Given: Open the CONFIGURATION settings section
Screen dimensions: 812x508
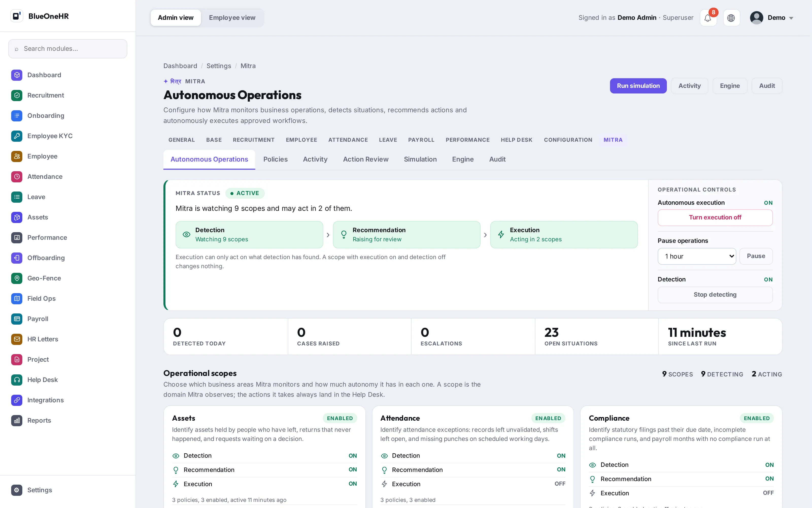Looking at the screenshot, I should 568,140.
